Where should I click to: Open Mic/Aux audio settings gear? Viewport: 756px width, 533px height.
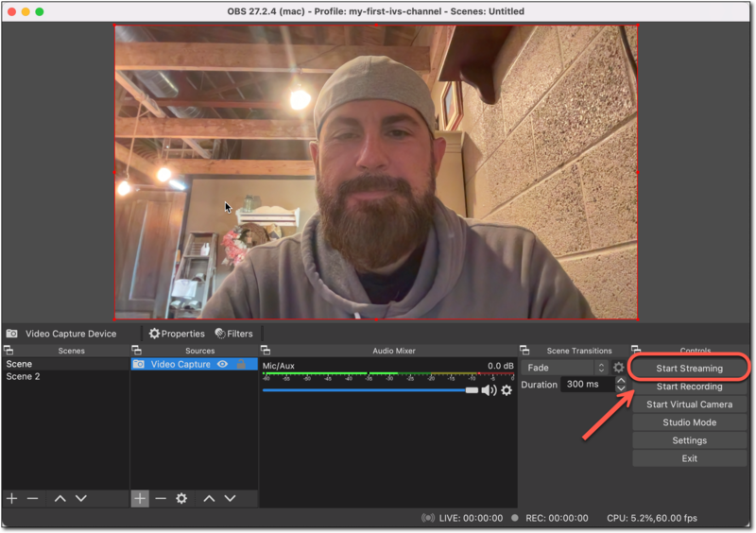(507, 390)
